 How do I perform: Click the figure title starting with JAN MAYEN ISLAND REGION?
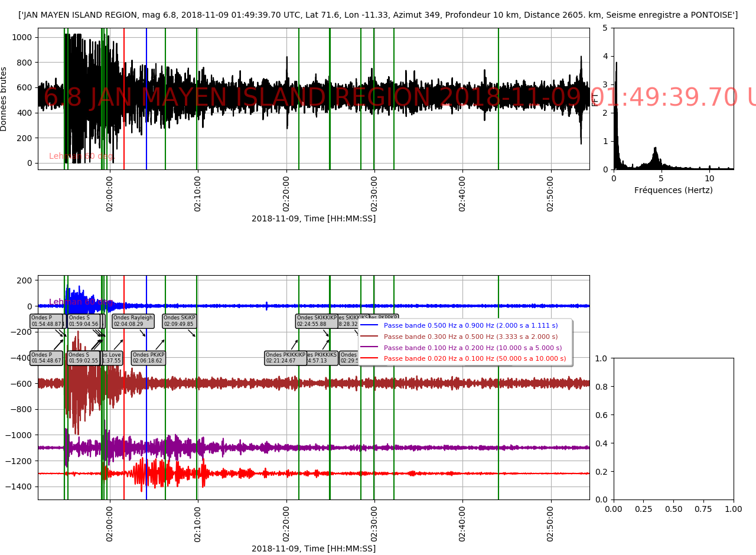[378, 15]
